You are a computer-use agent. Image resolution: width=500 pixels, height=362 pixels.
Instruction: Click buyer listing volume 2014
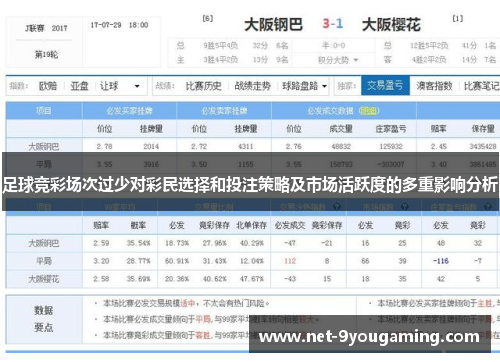pyautogui.click(x=151, y=146)
